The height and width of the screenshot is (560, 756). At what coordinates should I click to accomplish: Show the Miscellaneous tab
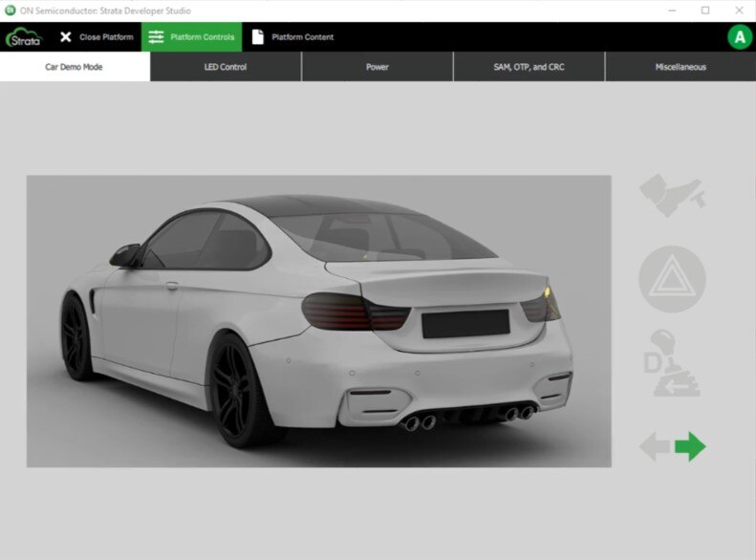[680, 67]
